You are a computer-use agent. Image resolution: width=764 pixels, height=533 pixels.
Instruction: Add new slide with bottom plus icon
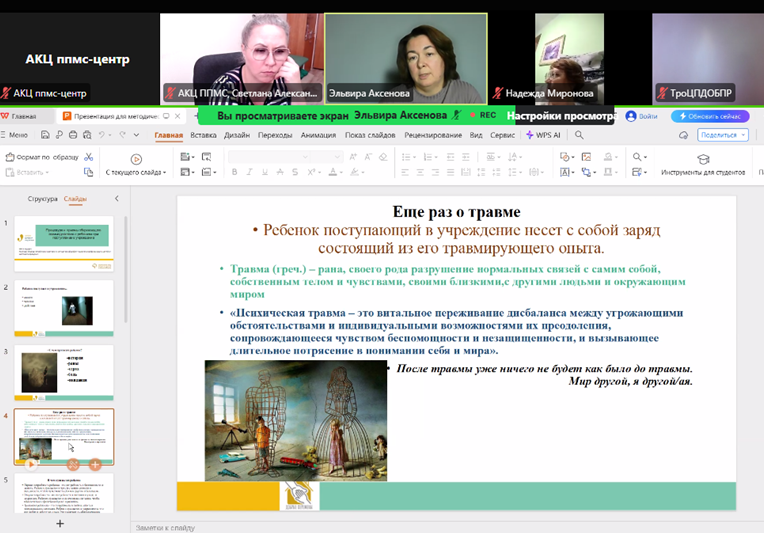(60, 523)
